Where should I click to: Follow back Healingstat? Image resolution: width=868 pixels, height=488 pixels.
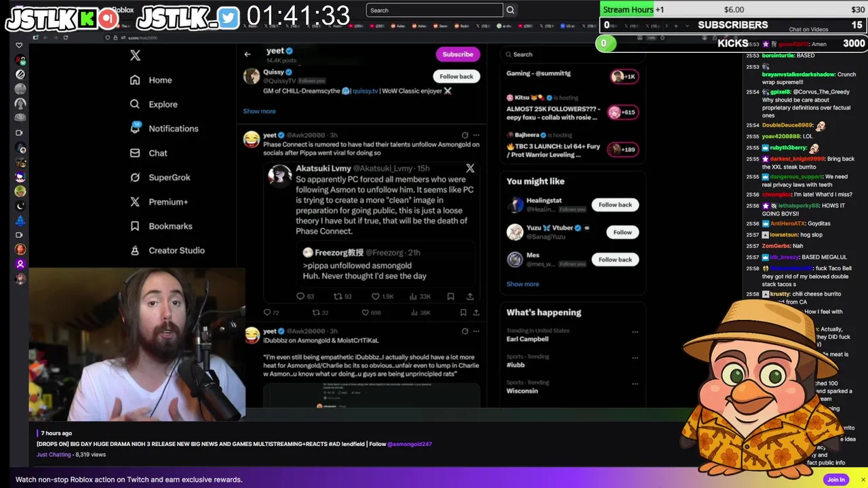coord(615,205)
